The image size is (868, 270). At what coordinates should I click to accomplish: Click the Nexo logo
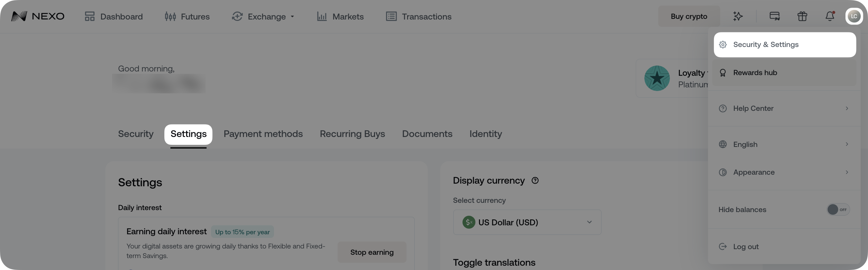pos(38,16)
